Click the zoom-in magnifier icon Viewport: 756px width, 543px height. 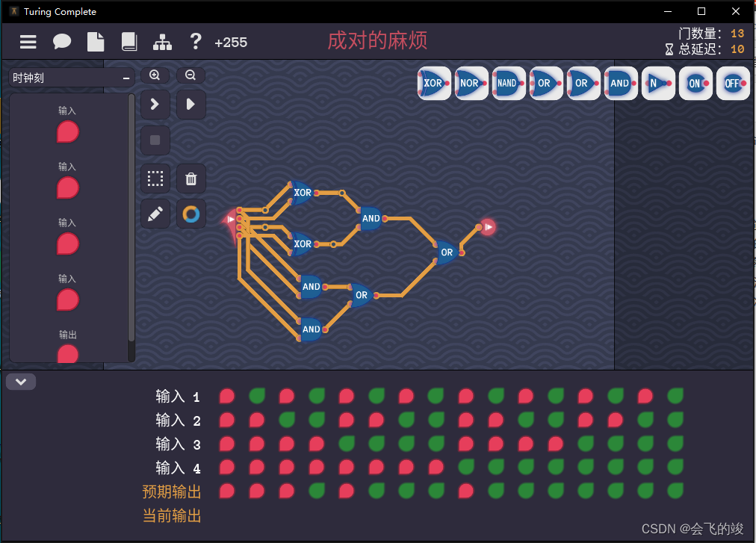coord(155,75)
